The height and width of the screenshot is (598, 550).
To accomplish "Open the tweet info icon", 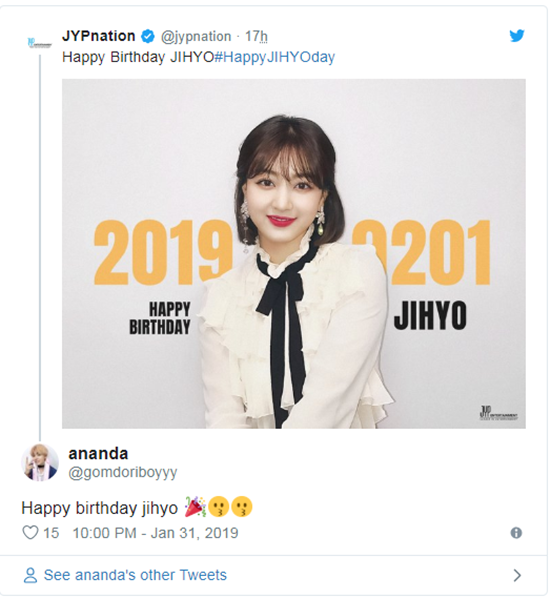I will click(516, 533).
